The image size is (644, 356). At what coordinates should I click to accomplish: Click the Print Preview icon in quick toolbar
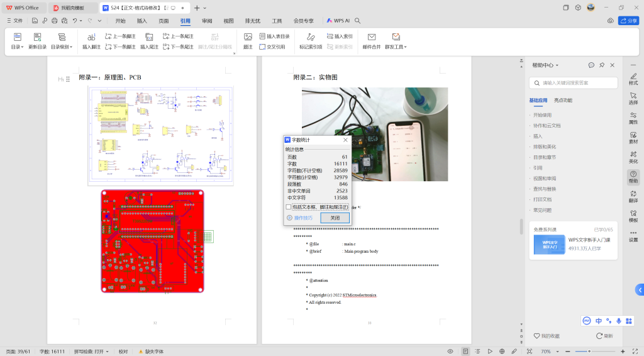[x=65, y=21]
